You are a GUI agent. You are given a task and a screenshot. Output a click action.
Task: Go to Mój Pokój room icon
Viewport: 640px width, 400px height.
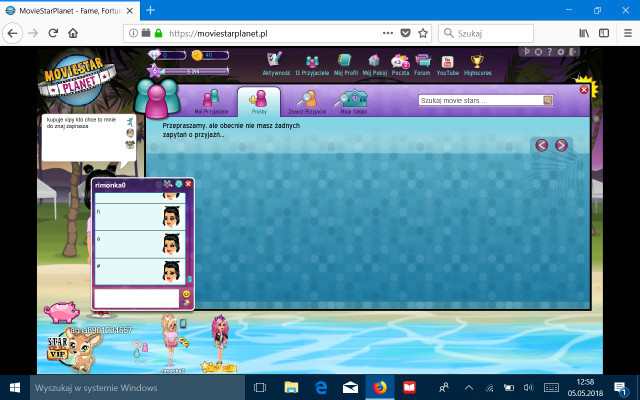tap(374, 63)
